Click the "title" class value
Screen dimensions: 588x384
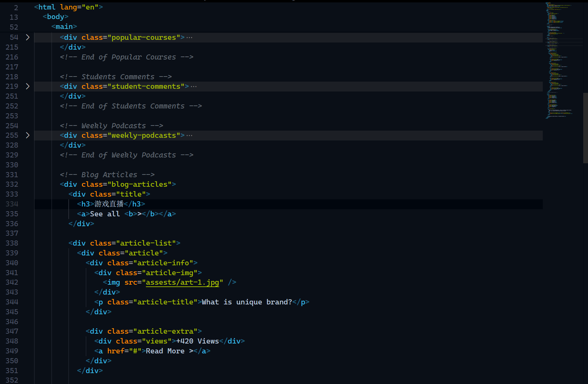(131, 194)
